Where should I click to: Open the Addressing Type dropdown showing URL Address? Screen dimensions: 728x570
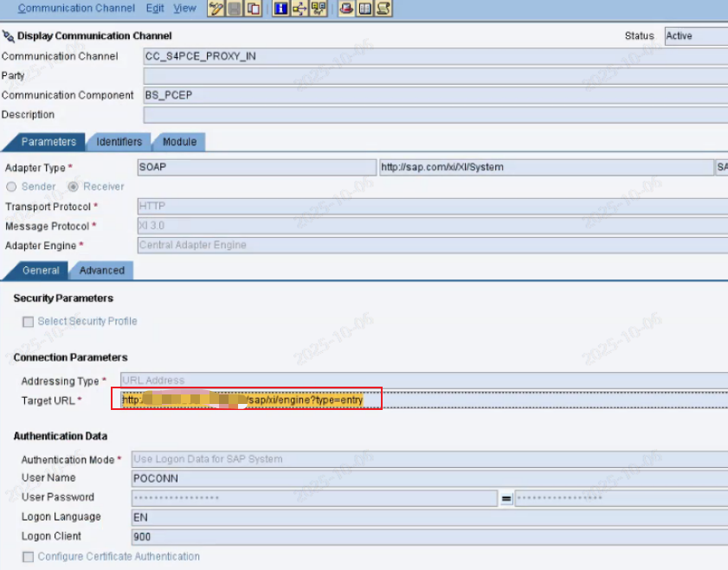(x=424, y=381)
